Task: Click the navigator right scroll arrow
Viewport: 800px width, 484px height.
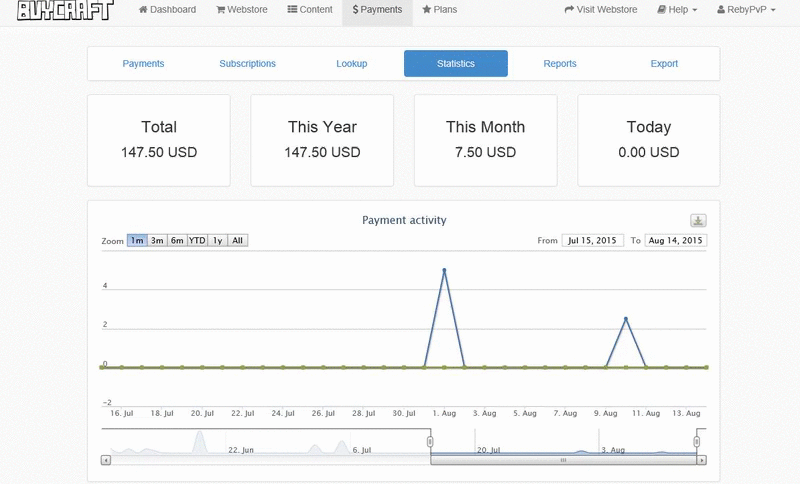Action: [x=702, y=460]
